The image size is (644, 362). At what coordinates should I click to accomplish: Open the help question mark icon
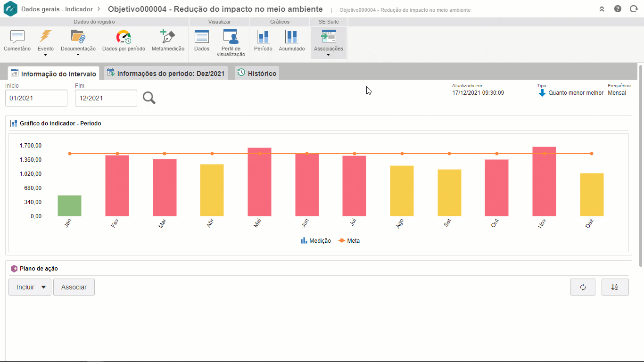[x=618, y=9]
